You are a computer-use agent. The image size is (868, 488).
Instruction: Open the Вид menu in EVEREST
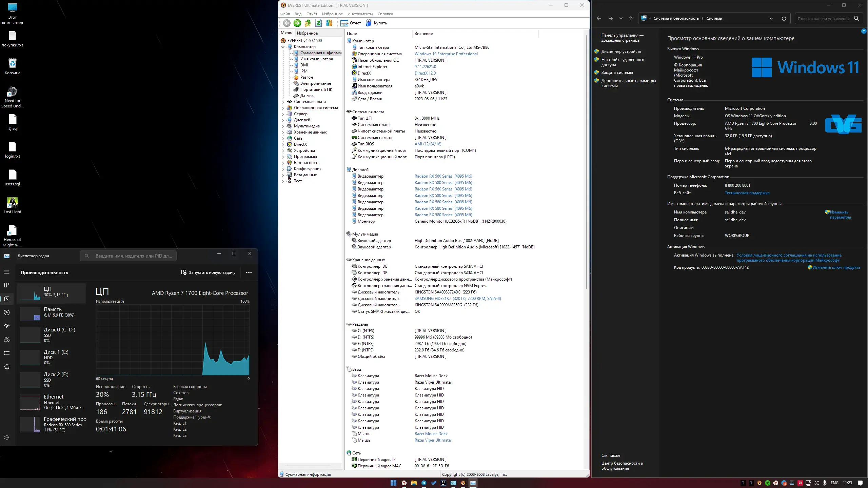[298, 14]
